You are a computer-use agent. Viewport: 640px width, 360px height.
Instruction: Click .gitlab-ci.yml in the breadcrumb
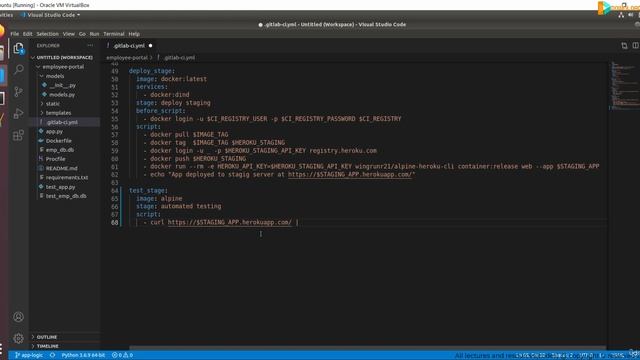pos(179,58)
